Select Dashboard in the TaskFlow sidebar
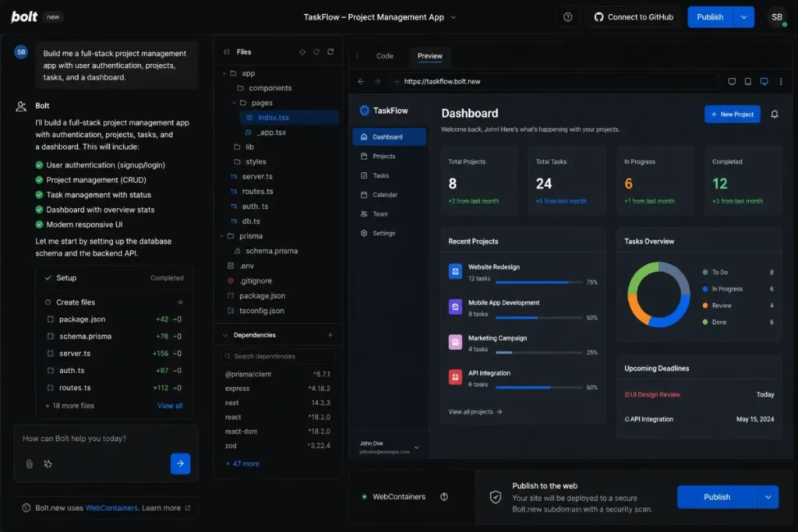798x532 pixels. point(389,137)
